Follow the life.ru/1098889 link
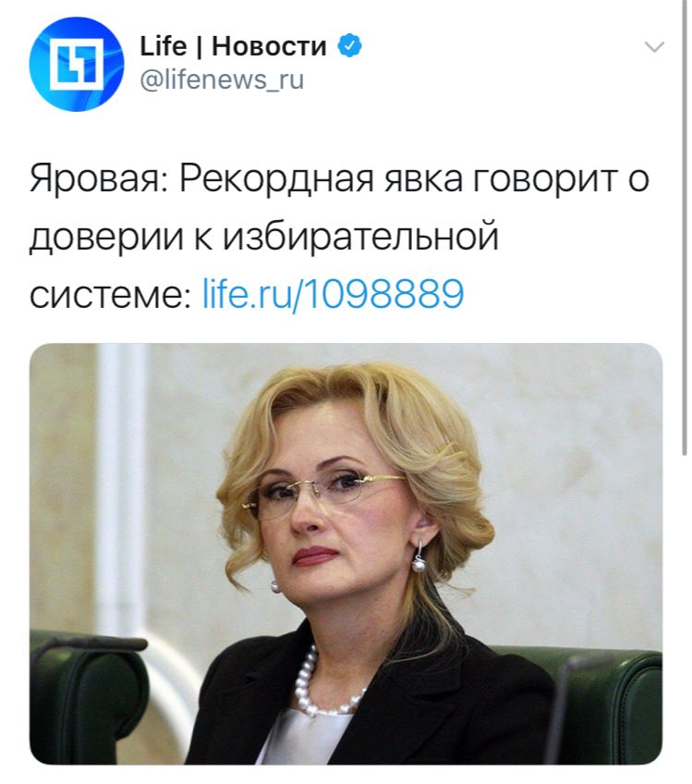The image size is (692, 784). point(334,293)
